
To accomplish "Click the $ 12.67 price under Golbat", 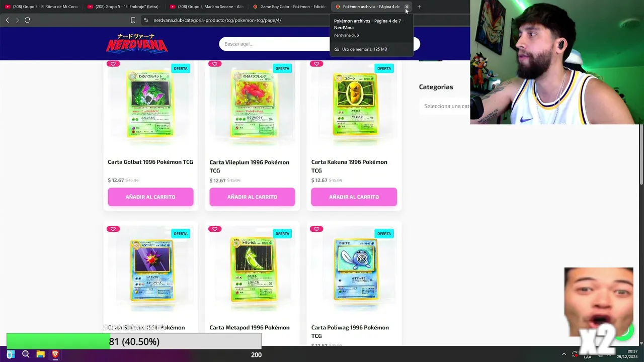I will (x=116, y=180).
